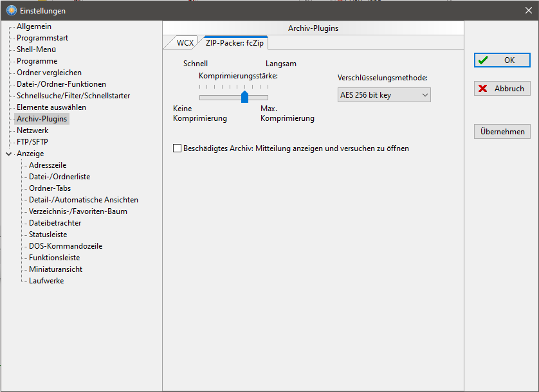This screenshot has height=392, width=539.
Task: Select the ZIP-Packer: fcZip tab
Action: click(x=236, y=43)
